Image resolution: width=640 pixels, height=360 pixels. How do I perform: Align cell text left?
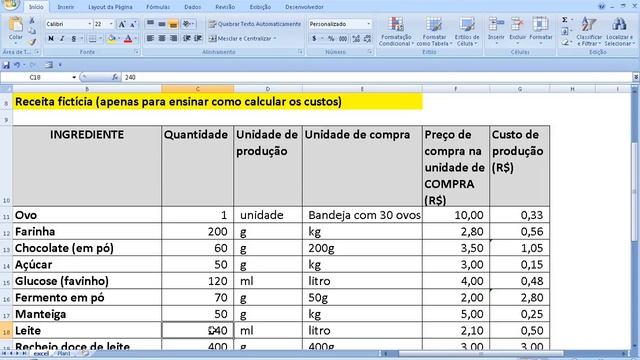[151, 38]
